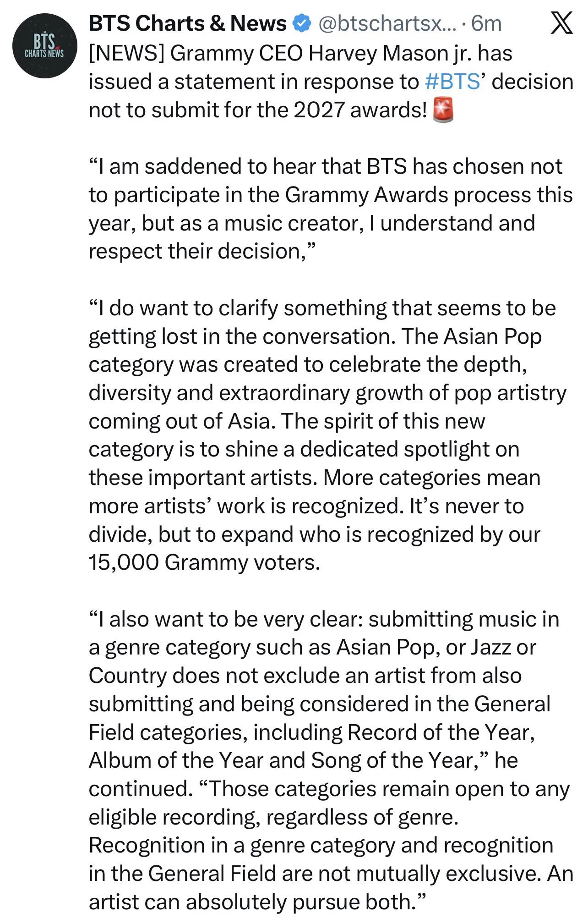The image size is (588, 924).
Task: Select the "I am saddened to hear" line
Action: (325, 166)
